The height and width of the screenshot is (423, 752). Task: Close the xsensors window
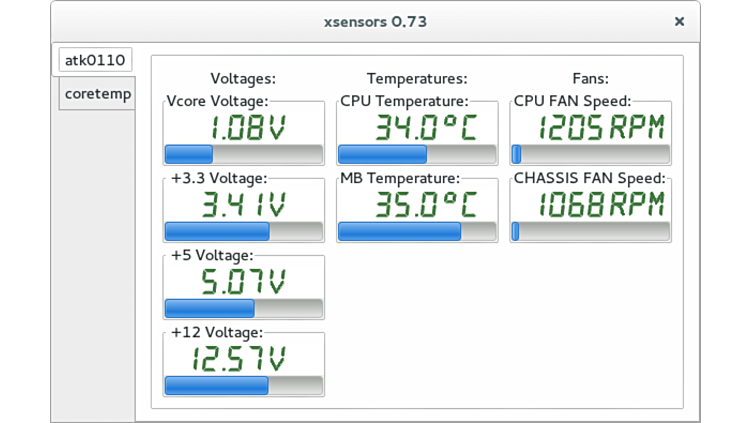point(679,21)
